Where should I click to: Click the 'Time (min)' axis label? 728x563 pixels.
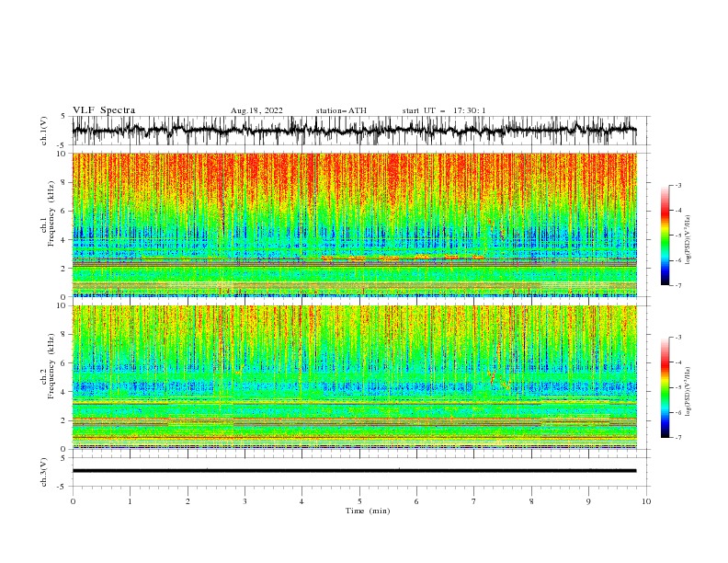tap(368, 511)
